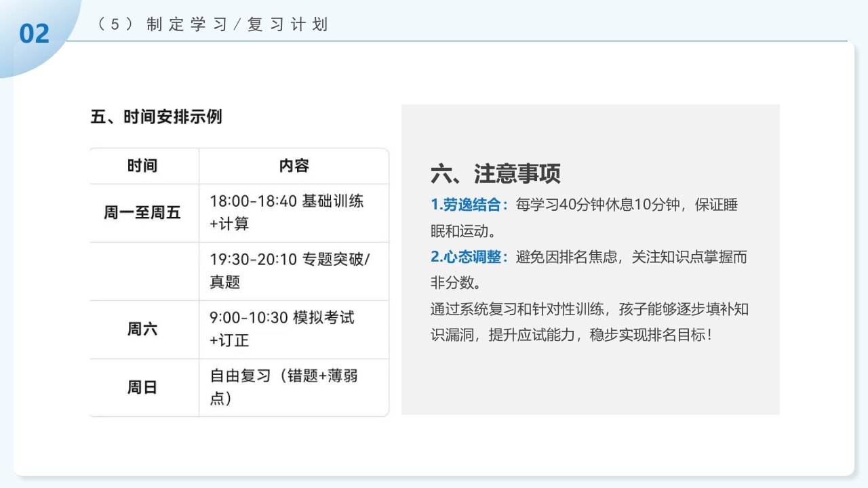Click the slide number badge "02"
The width and height of the screenshot is (868, 488).
click(35, 33)
